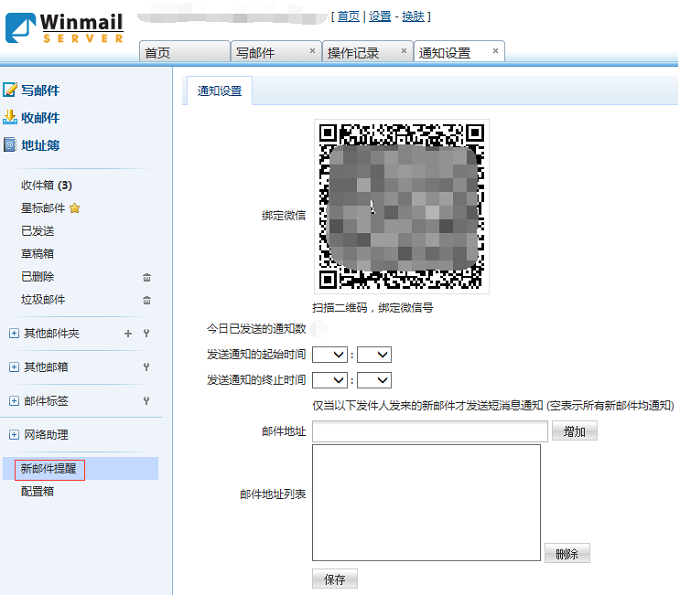Click the compose mail pencil icon
The width and height of the screenshot is (680, 595).
click(x=10, y=90)
